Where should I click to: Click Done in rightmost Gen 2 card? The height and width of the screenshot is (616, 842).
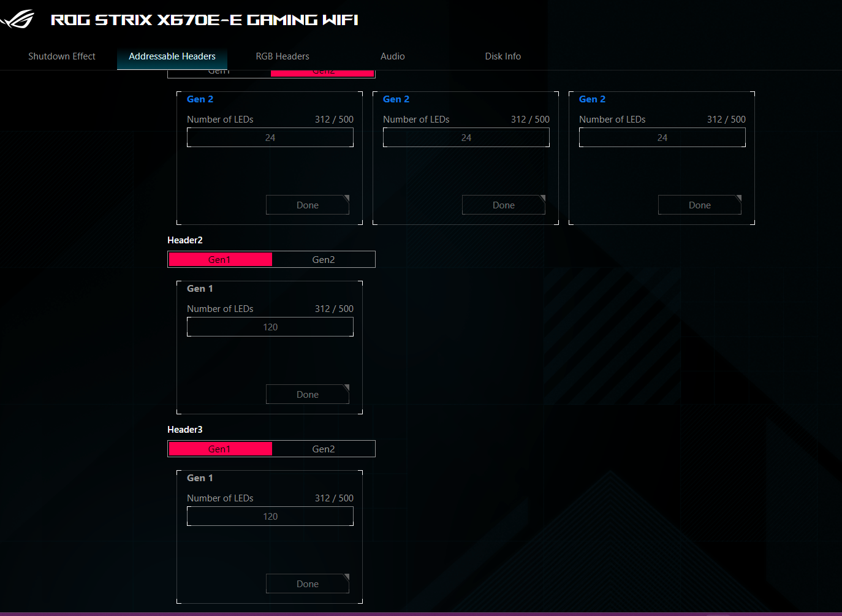pos(700,205)
